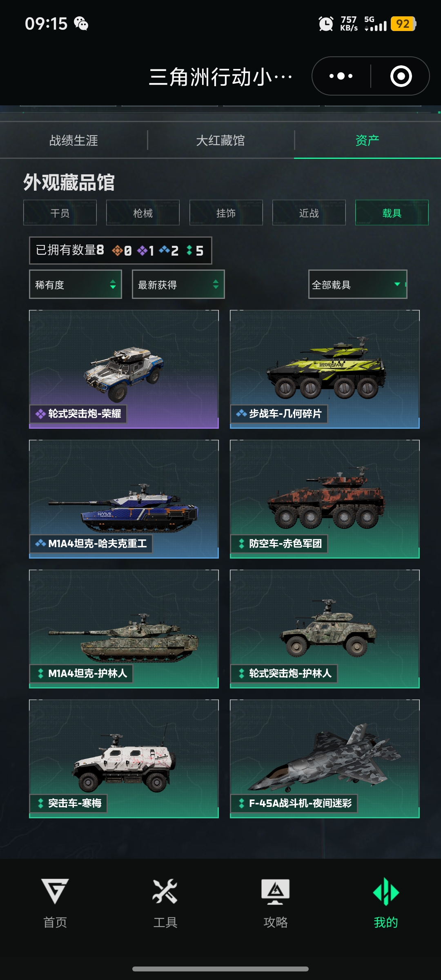Tap the purple rarity count icon

click(x=142, y=250)
